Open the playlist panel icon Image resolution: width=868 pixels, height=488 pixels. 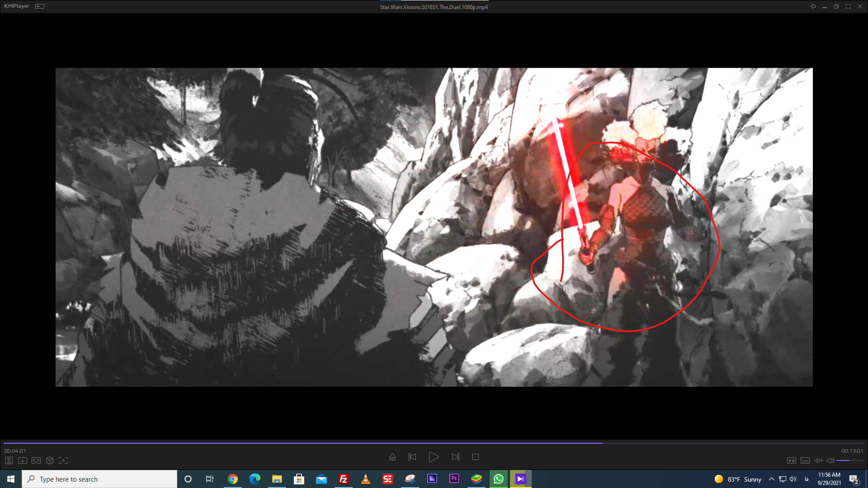click(9, 460)
